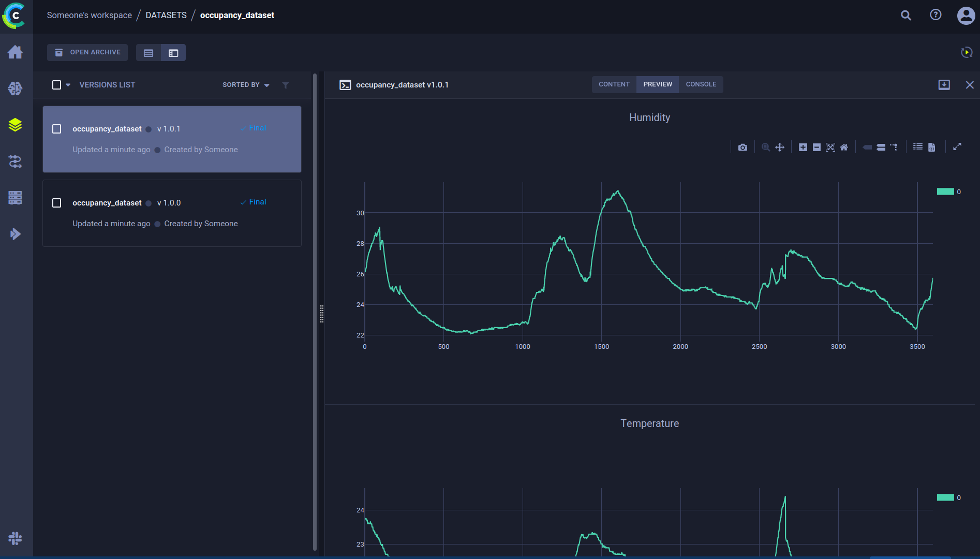Open the Projects brain icon in sidebar
Image resolution: width=980 pixels, height=559 pixels.
click(15, 89)
